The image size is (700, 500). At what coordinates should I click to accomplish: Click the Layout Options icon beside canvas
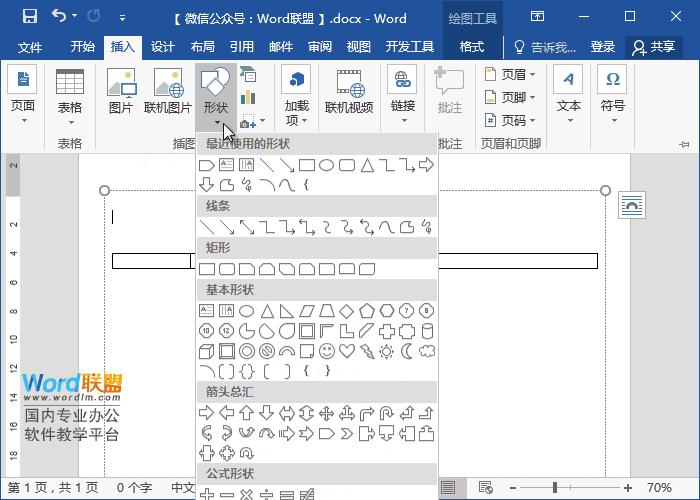click(x=632, y=205)
